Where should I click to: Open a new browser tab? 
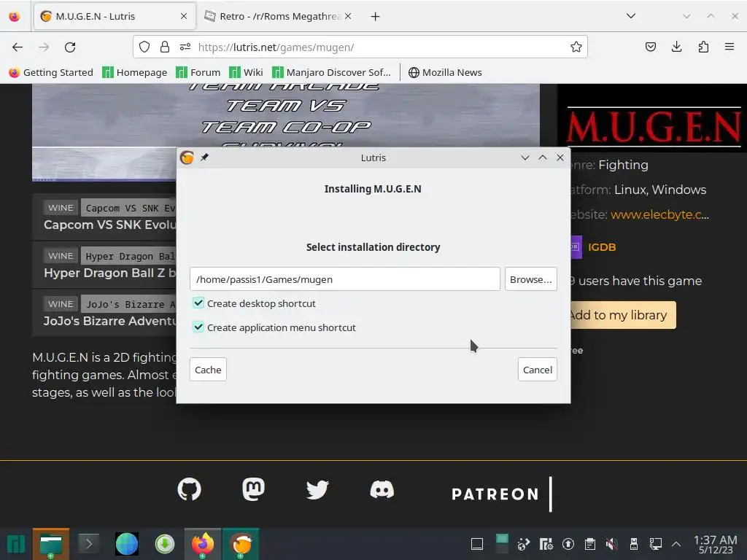pos(376,17)
